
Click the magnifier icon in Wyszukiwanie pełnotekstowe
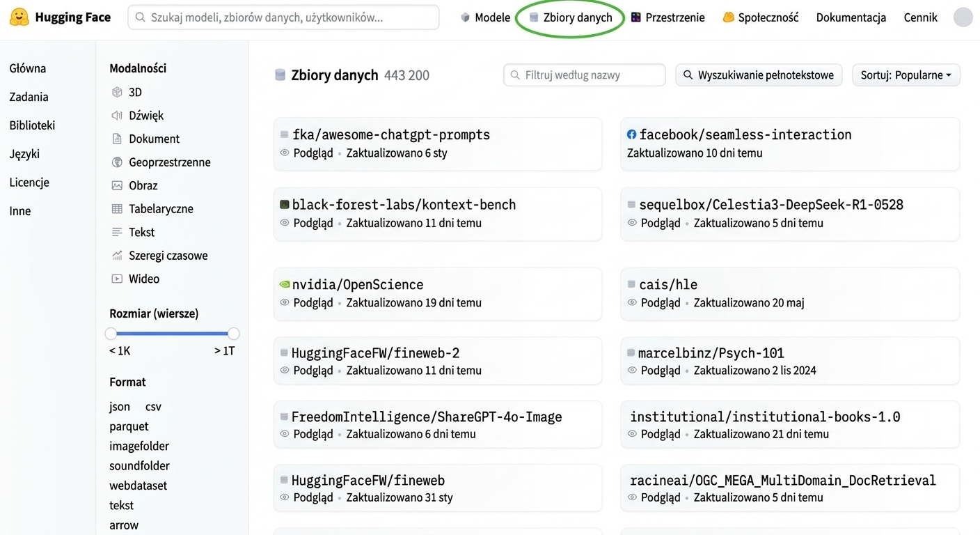(688, 75)
